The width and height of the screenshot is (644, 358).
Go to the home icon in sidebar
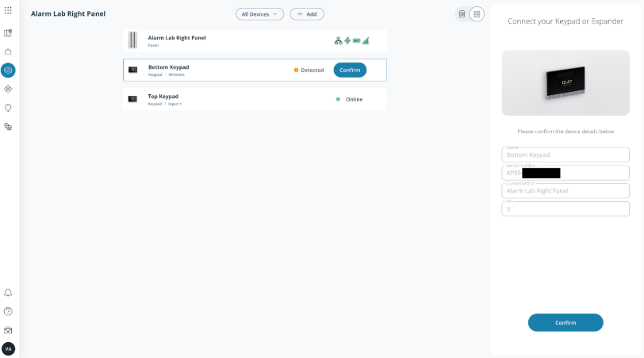click(x=8, y=51)
